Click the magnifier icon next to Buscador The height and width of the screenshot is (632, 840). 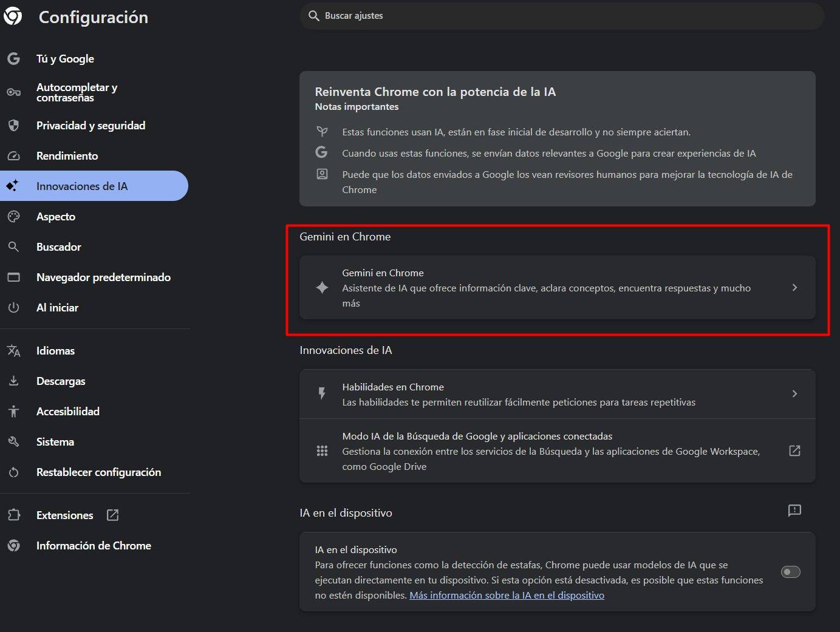[x=13, y=246]
